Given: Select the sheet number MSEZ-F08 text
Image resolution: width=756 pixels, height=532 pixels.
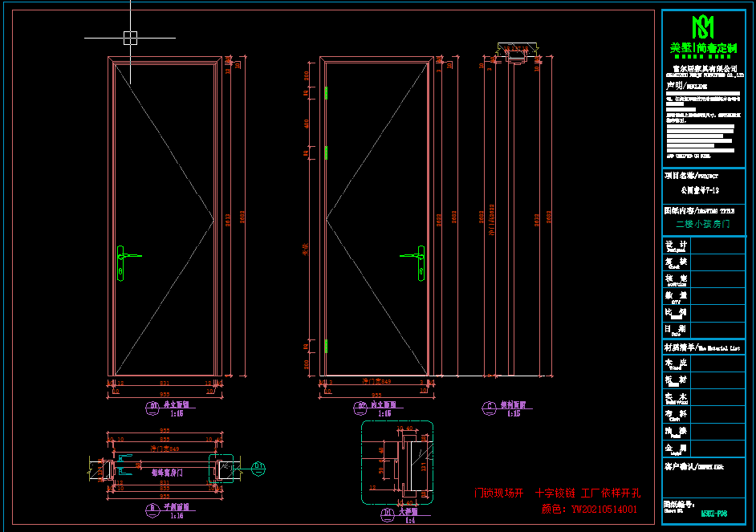Looking at the screenshot, I should pos(716,512).
